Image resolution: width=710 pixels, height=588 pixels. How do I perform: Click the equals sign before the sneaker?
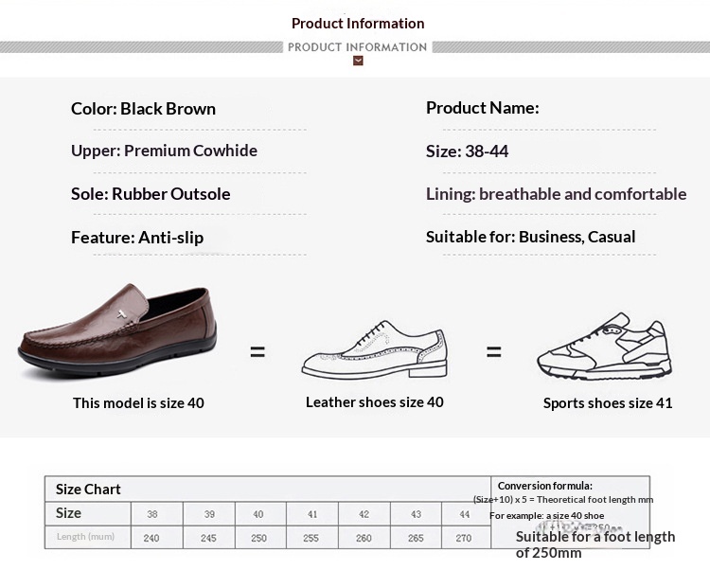click(493, 351)
